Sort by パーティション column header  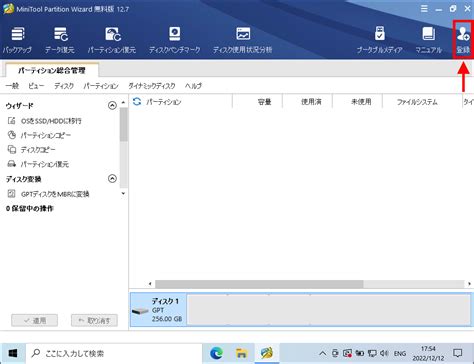click(163, 102)
